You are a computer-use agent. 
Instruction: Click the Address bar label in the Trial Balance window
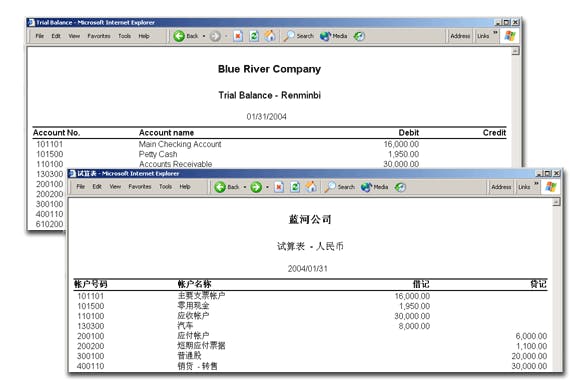click(x=460, y=36)
